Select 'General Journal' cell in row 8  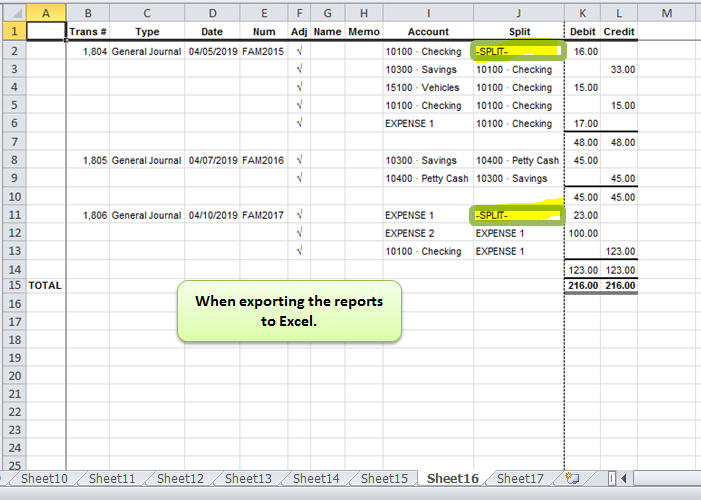click(x=147, y=160)
